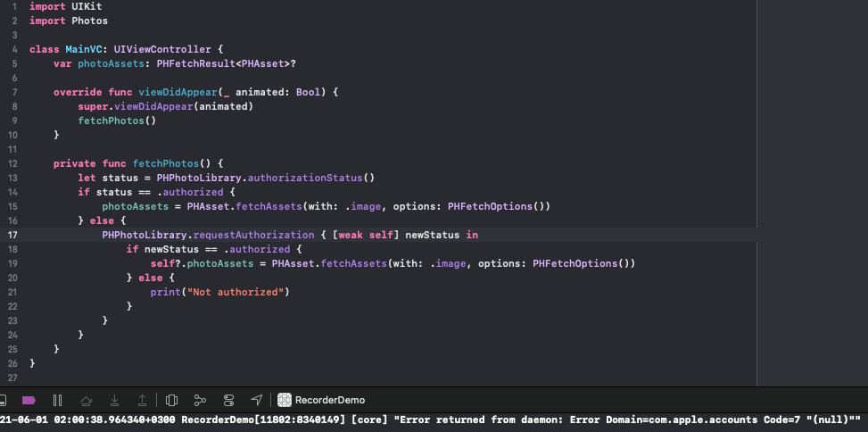868x432 pixels.
Task: Toggle the breakpoints activation icon in the debug bar
Action: [29, 400]
